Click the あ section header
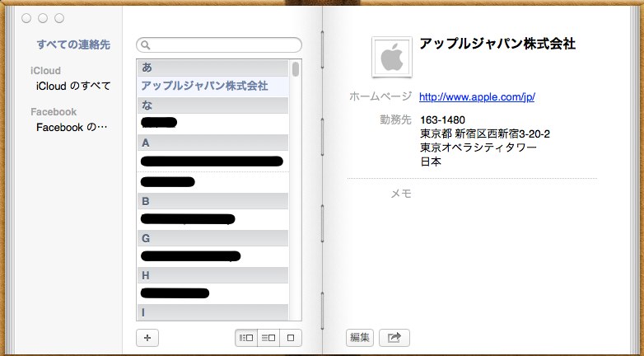The width and height of the screenshot is (644, 356). pos(212,68)
